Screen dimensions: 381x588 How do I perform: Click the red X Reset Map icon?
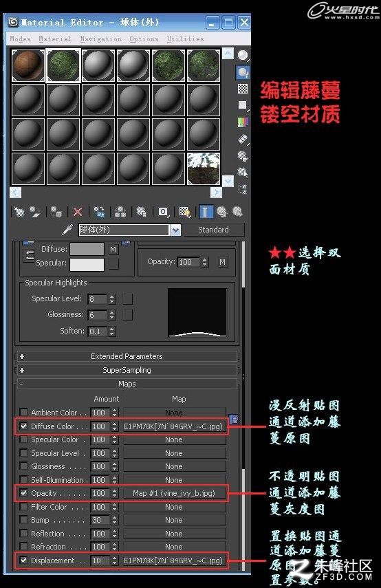click(78, 213)
